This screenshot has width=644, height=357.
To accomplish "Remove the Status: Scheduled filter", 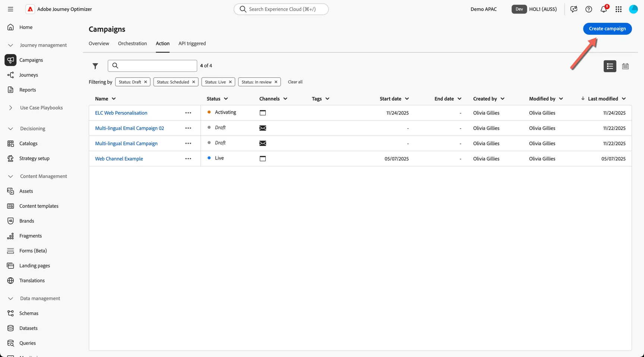I will click(x=193, y=82).
